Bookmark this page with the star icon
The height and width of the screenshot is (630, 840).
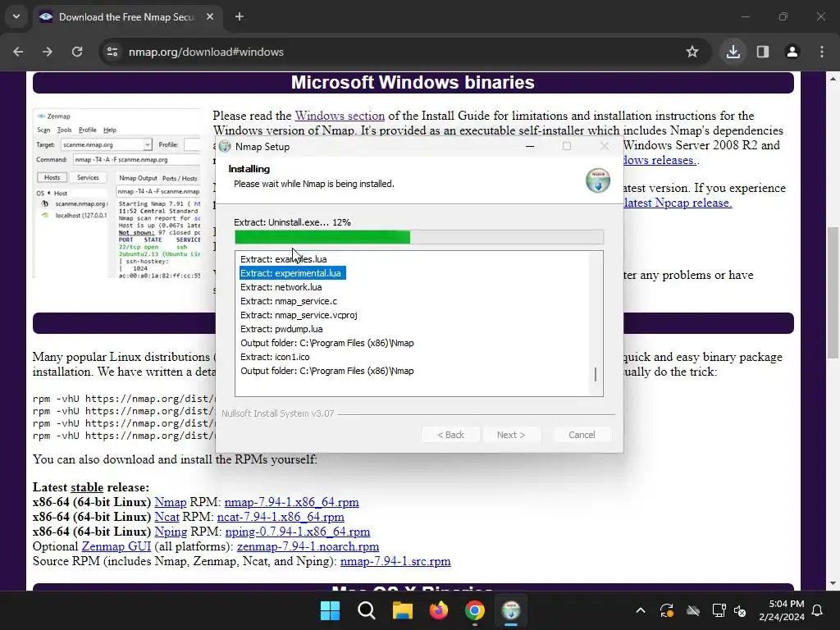pyautogui.click(x=692, y=52)
